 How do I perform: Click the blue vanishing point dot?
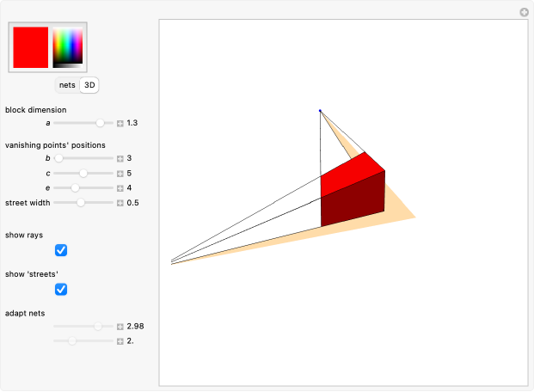(320, 111)
